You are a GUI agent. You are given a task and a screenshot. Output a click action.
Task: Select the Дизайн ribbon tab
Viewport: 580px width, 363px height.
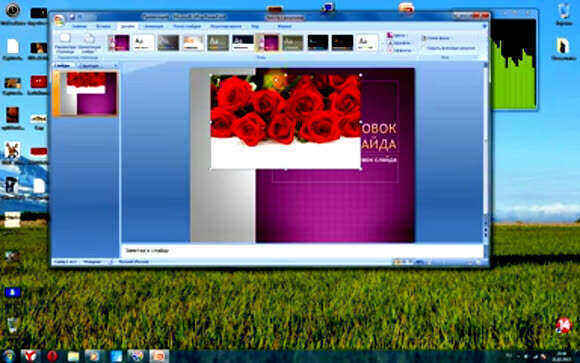point(127,26)
